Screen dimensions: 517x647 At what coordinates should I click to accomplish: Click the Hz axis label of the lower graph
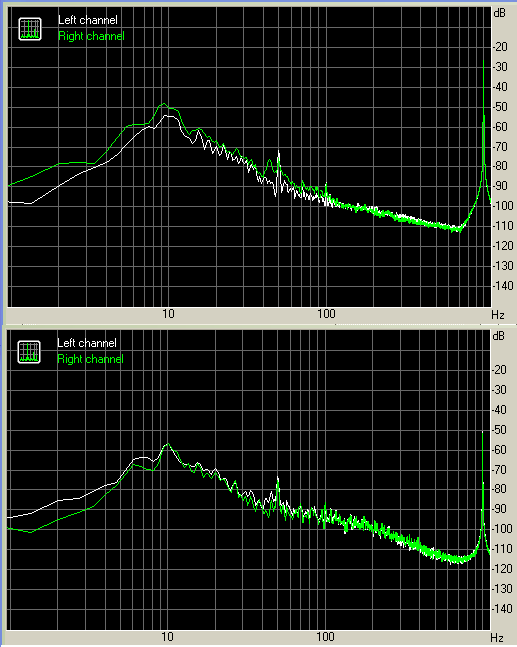tap(497, 638)
